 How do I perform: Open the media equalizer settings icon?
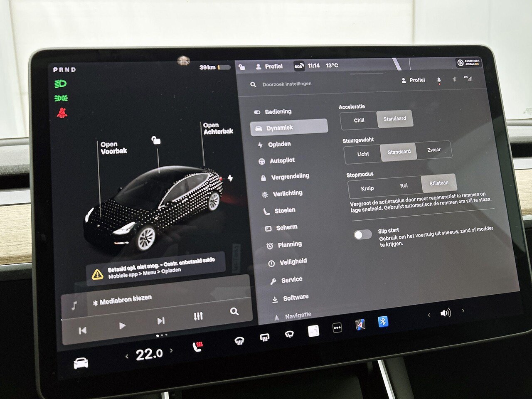click(198, 316)
